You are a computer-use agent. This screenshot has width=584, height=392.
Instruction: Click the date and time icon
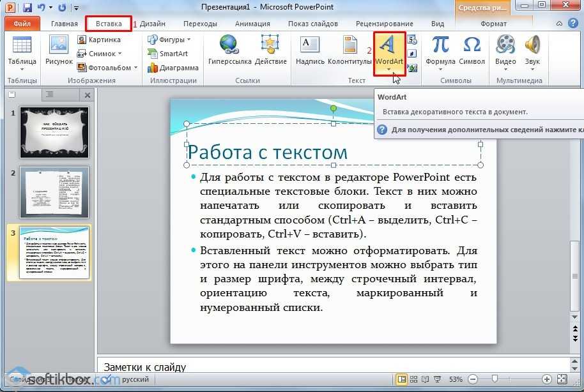[x=412, y=40]
